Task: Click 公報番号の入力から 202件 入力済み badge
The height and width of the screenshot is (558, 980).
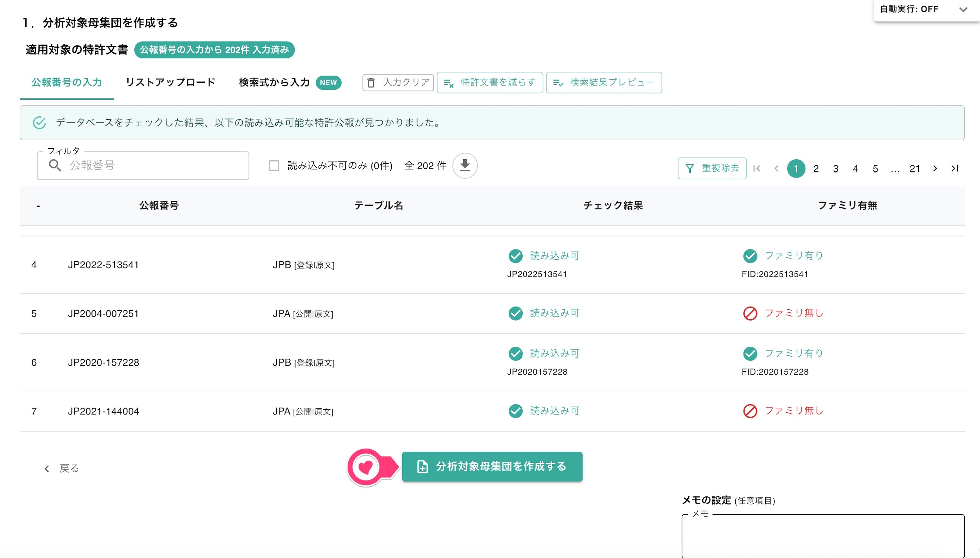Action: 214,50
